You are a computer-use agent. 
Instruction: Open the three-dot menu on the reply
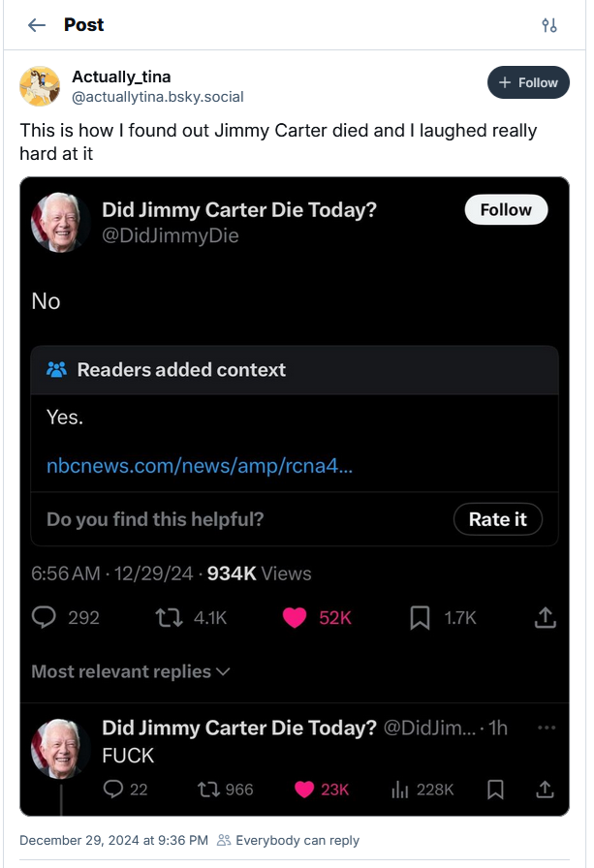tap(547, 728)
